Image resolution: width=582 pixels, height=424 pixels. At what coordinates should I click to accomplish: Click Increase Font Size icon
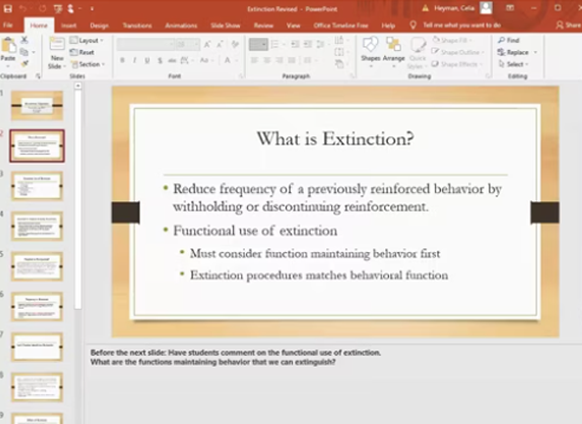207,45
